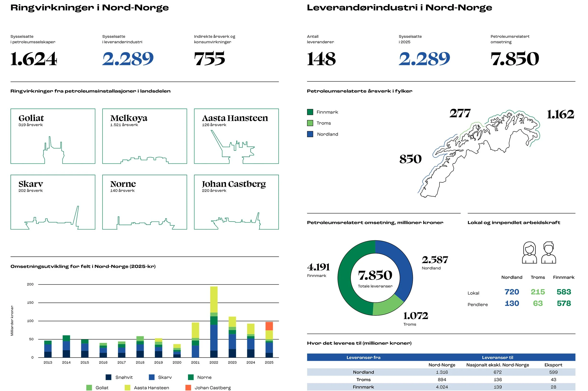Click Lokal Nordland value "720"
Viewport: 588px width, 391px height.
[511, 292]
